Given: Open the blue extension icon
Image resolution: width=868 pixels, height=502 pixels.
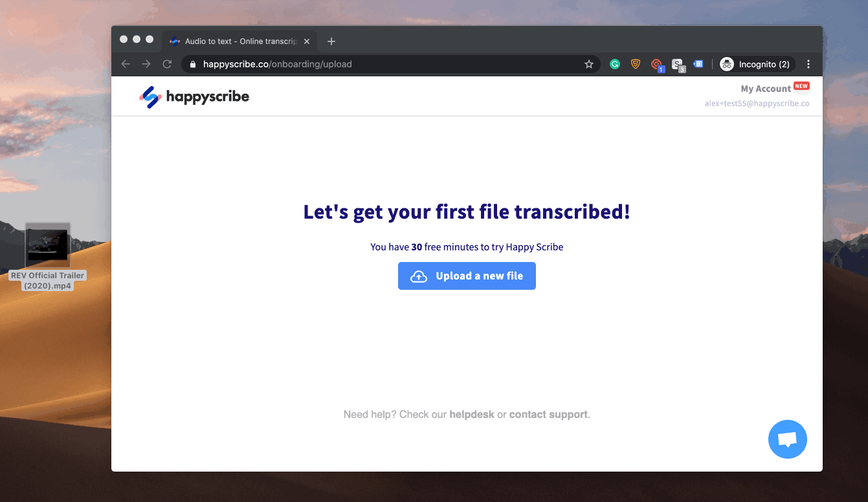Looking at the screenshot, I should [698, 64].
